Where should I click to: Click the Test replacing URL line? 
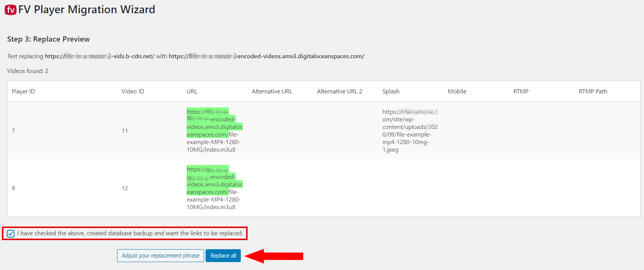coord(186,56)
